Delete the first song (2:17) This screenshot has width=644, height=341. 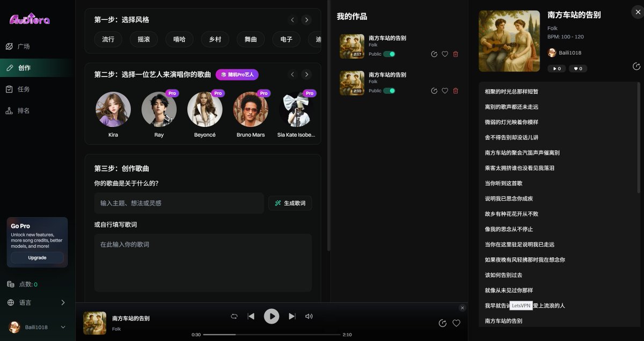(456, 54)
